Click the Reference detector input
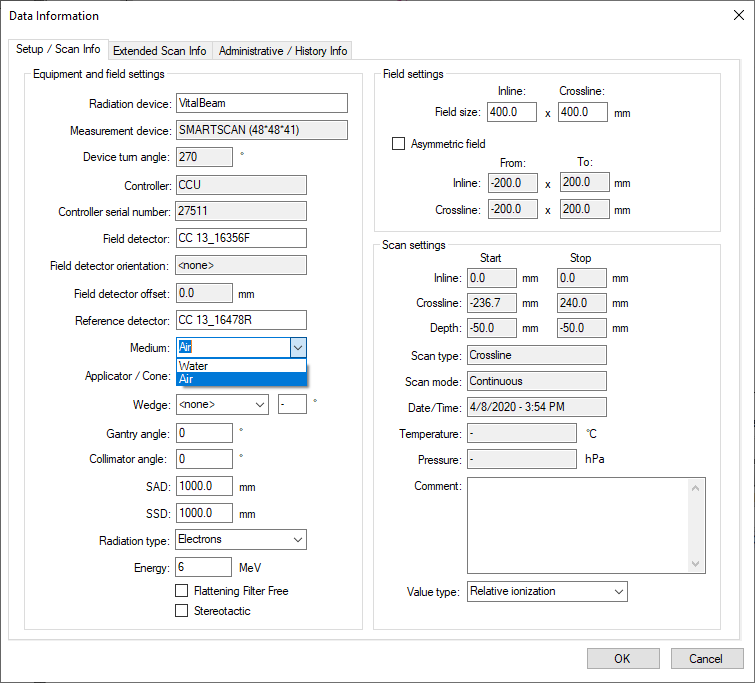The image size is (755, 683). click(241, 320)
